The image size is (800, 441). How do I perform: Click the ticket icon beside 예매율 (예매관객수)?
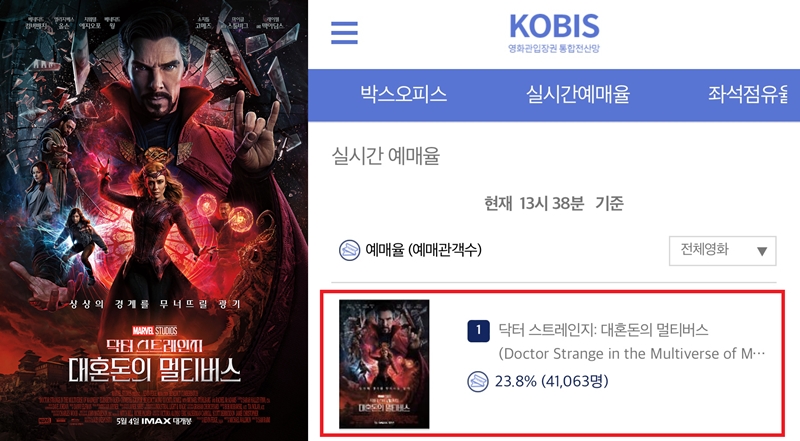tap(349, 250)
